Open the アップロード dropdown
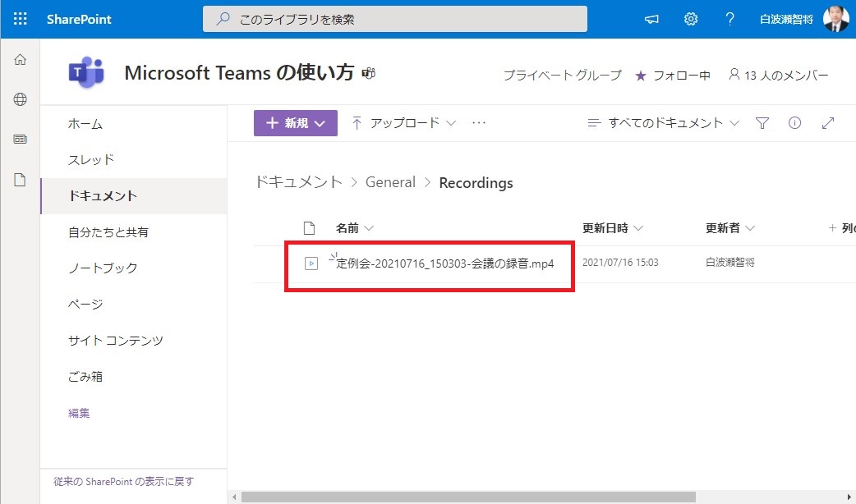Viewport: 856px width, 504px height. [403, 123]
